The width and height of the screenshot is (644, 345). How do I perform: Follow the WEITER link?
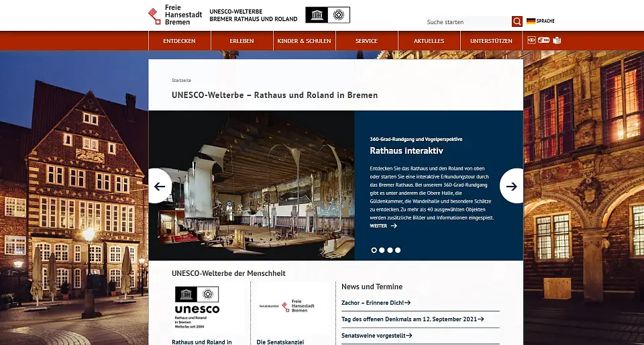pos(378,226)
